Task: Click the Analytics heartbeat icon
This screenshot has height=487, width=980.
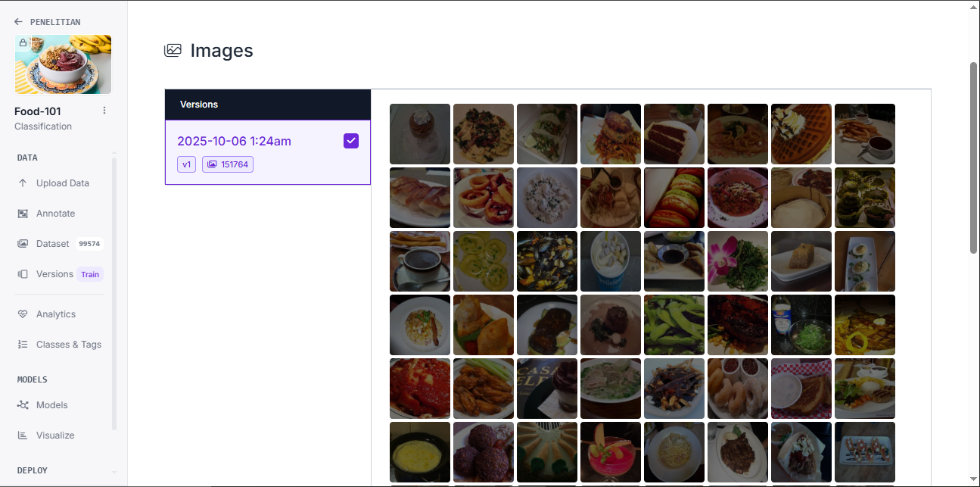Action: tap(23, 314)
